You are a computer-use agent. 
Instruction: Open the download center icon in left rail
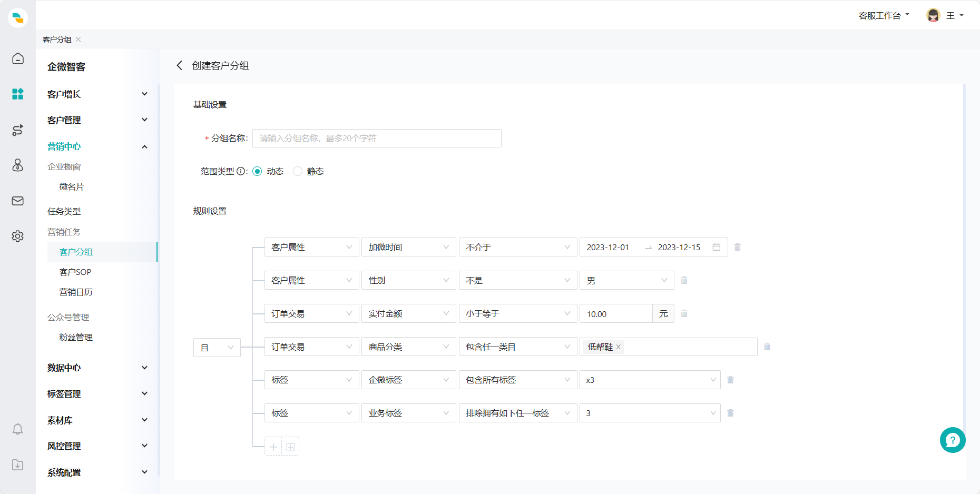[18, 465]
